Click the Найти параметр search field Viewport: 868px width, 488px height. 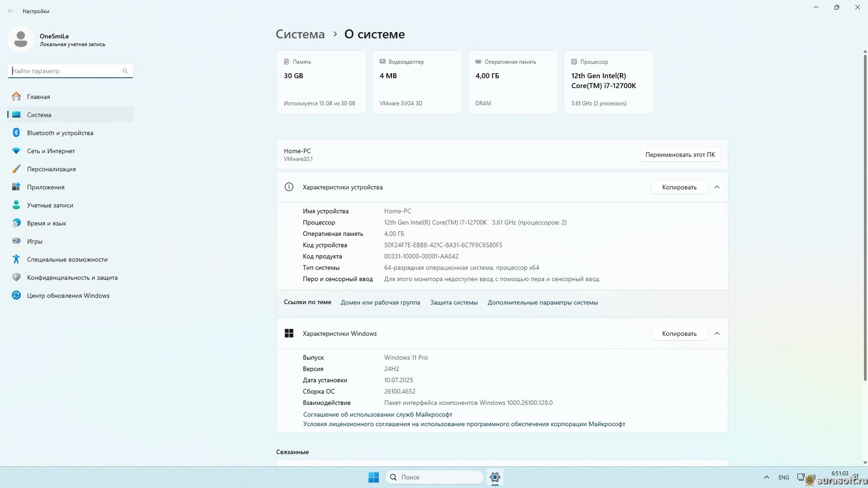(x=66, y=71)
